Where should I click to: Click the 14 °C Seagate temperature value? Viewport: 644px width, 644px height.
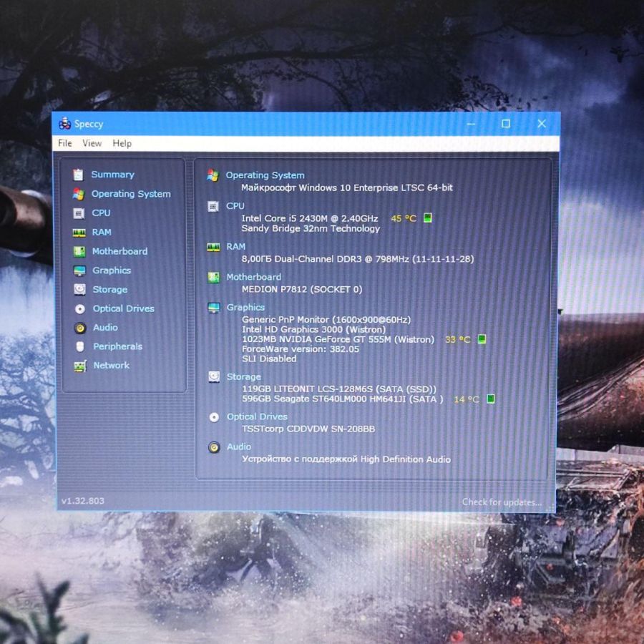[466, 399]
